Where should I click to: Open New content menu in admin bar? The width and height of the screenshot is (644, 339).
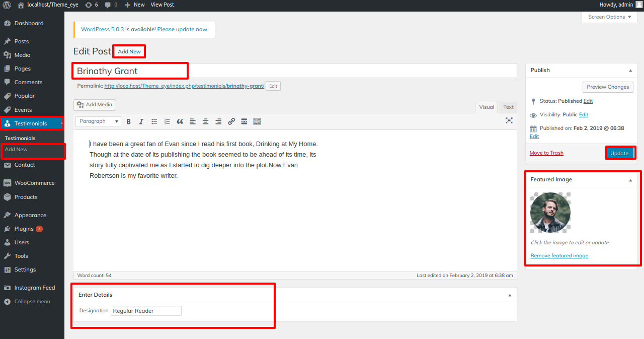coord(135,5)
